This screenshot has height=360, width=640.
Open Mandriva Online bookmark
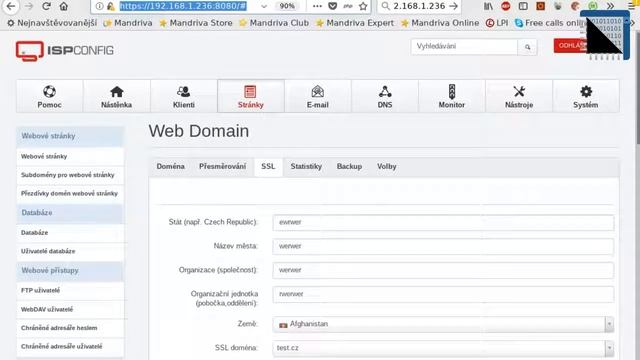pyautogui.click(x=440, y=23)
